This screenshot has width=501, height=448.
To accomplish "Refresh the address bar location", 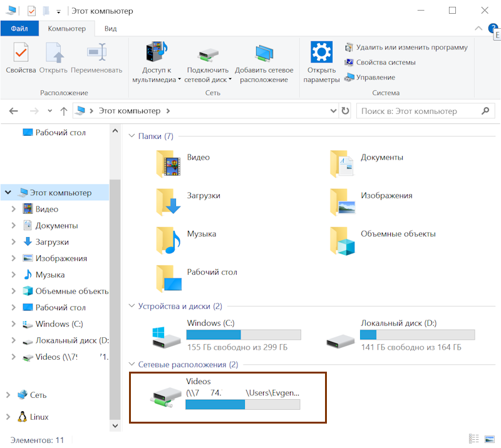I will [x=345, y=111].
